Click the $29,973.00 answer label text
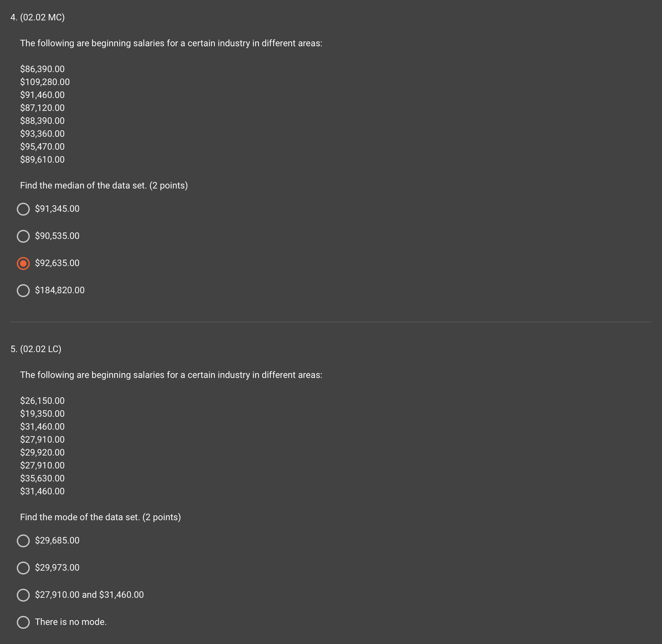This screenshot has height=644, width=662. (x=57, y=568)
